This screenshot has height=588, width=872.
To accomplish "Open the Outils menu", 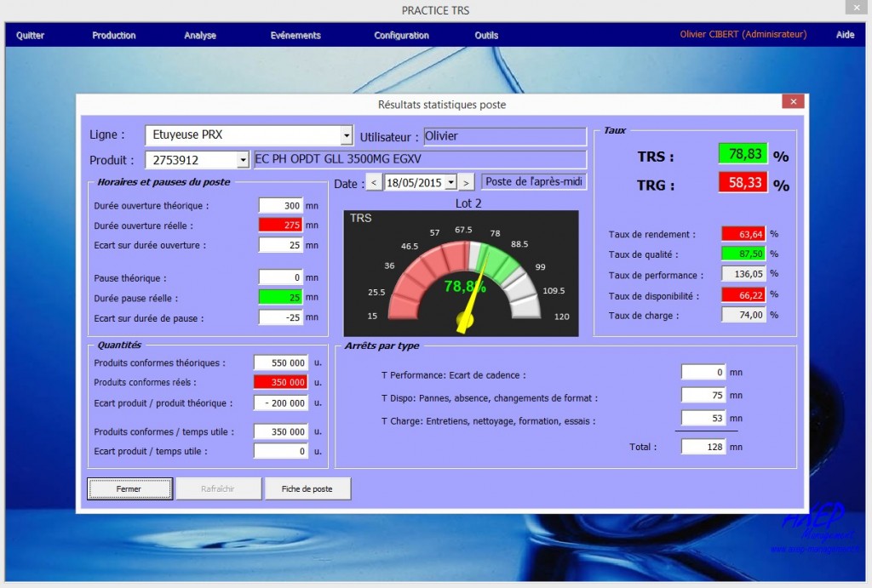I will click(x=486, y=35).
